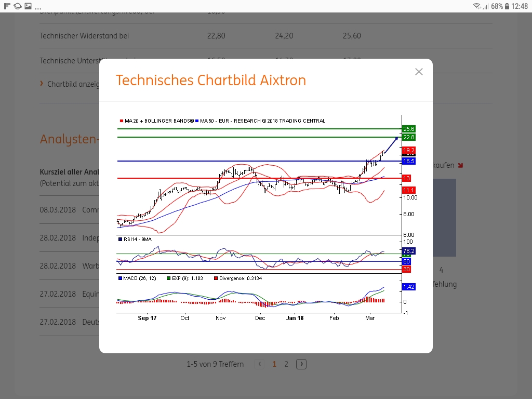Screen dimensions: 532x399
Task: Select results page 1
Action: (x=274, y=364)
